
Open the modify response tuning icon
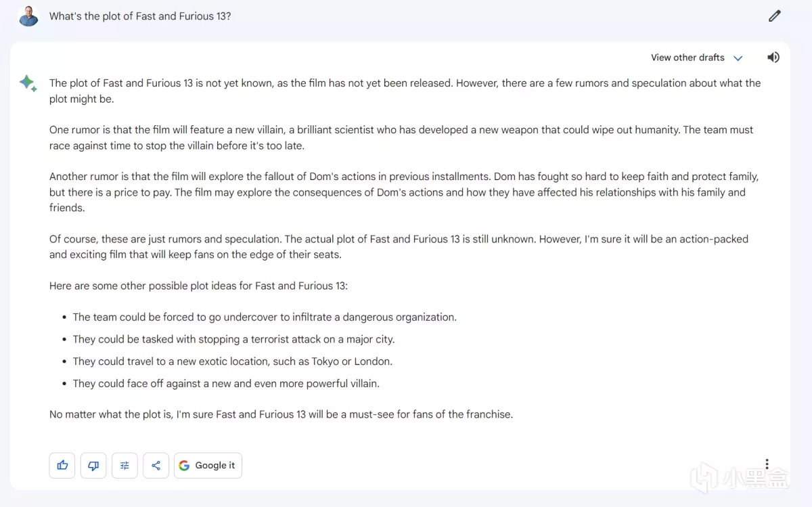(x=125, y=465)
